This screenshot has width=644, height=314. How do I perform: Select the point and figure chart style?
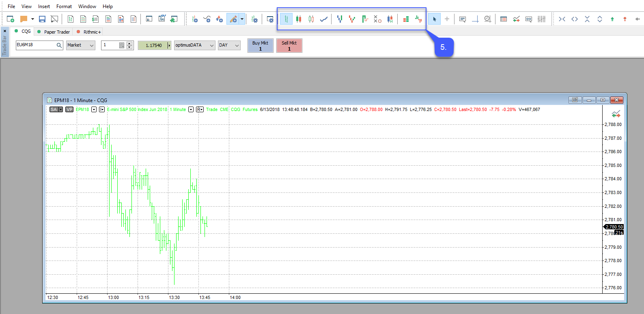coord(377,19)
